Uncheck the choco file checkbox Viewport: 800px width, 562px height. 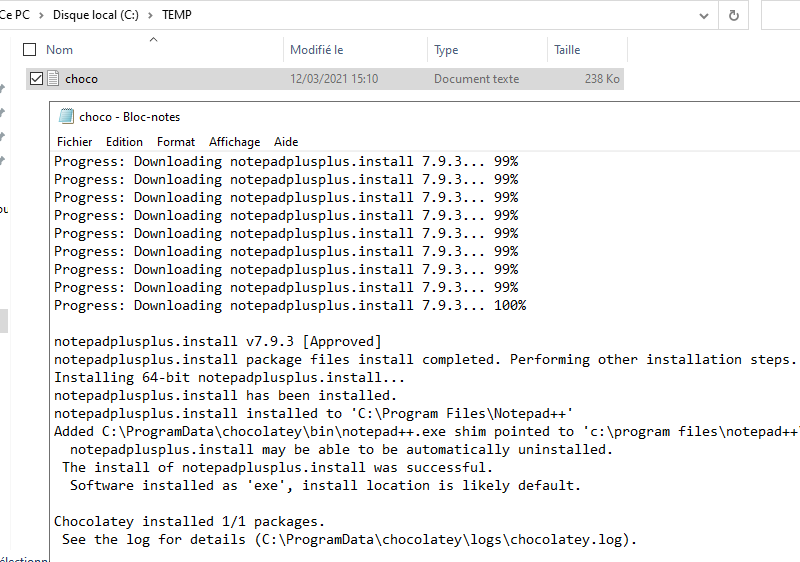pyautogui.click(x=37, y=79)
